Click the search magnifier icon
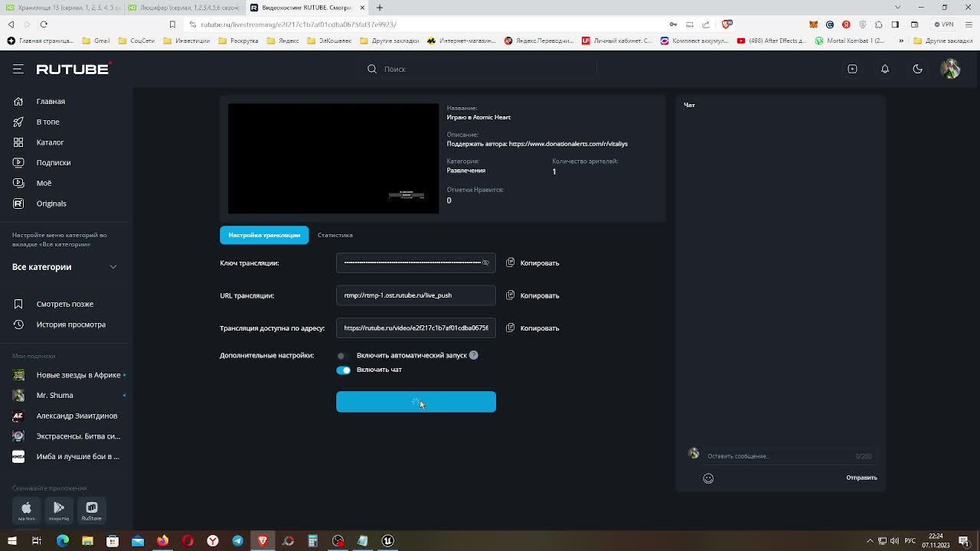980x551 pixels. click(372, 69)
